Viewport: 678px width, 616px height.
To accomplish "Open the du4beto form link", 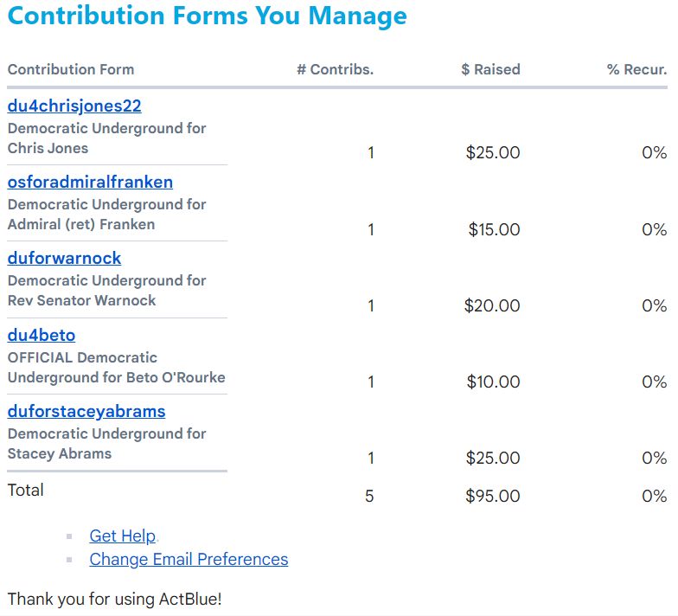I will [x=42, y=335].
